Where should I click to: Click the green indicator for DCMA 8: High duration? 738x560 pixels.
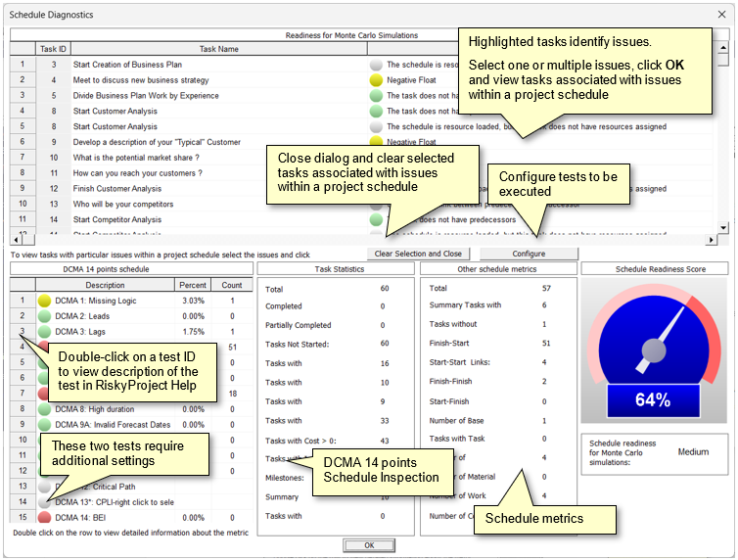(x=44, y=409)
